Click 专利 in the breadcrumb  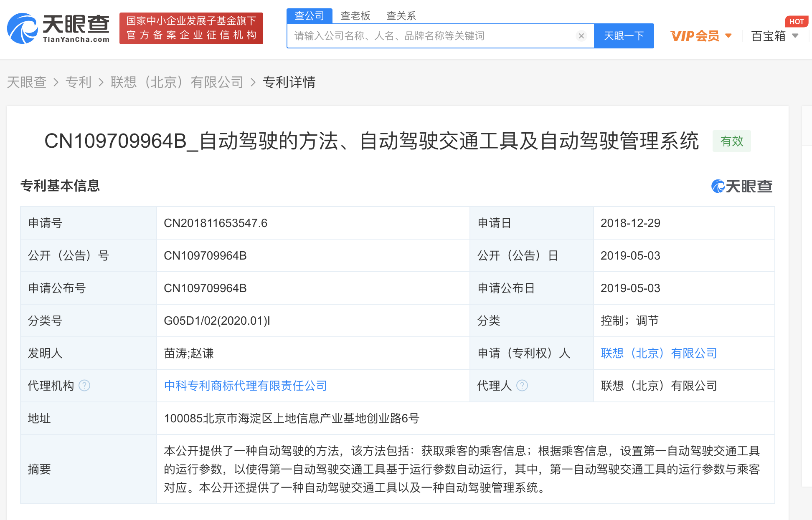click(x=78, y=82)
